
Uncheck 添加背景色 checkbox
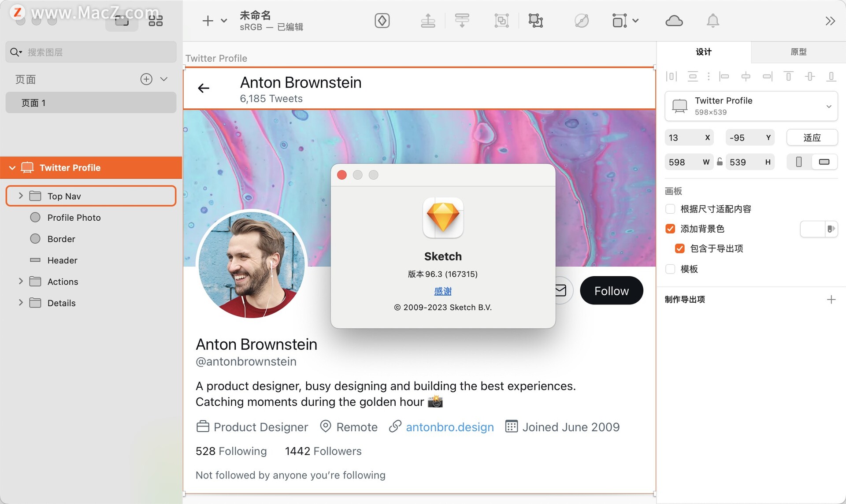coord(670,229)
